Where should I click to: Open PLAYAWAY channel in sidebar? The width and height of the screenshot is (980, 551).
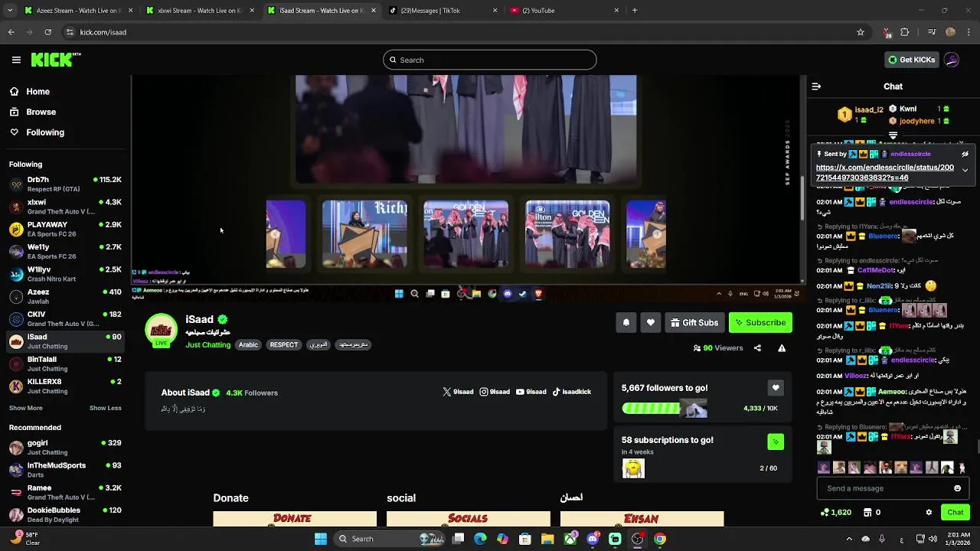(65, 230)
